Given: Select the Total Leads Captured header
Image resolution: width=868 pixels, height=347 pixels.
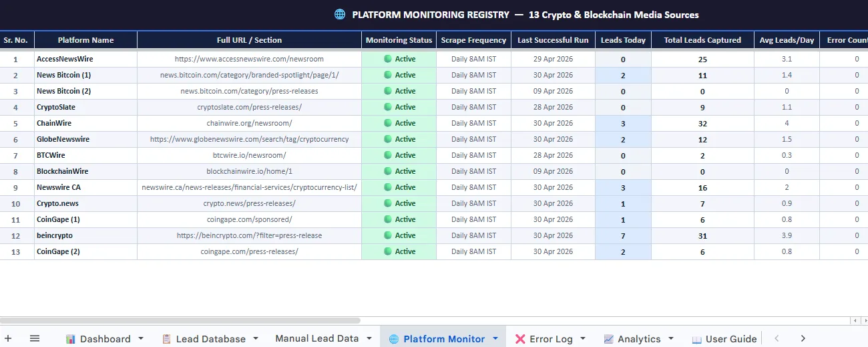Looking at the screenshot, I should (x=702, y=40).
